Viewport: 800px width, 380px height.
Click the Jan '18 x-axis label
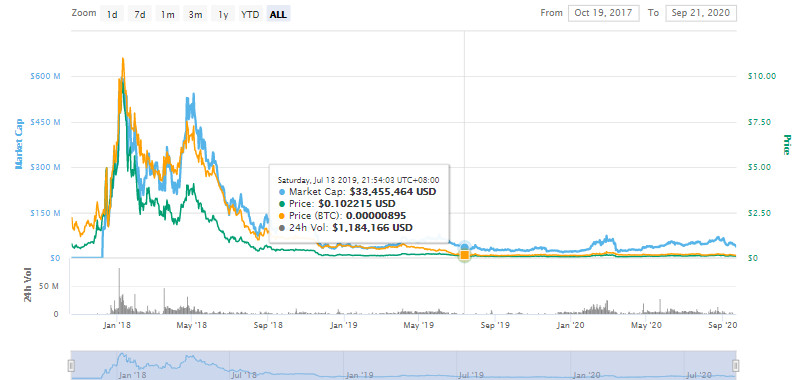click(117, 324)
